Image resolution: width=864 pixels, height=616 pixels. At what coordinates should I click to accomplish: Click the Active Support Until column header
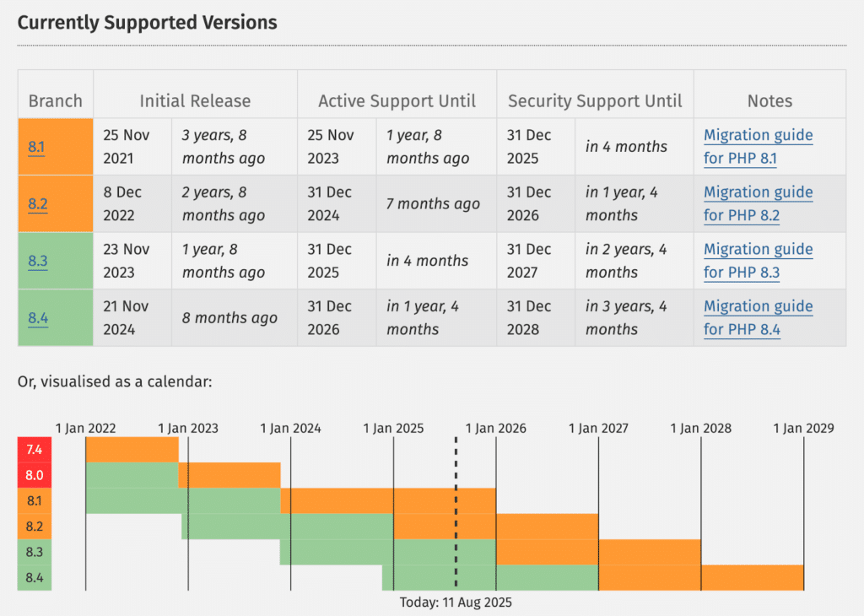[x=397, y=100]
